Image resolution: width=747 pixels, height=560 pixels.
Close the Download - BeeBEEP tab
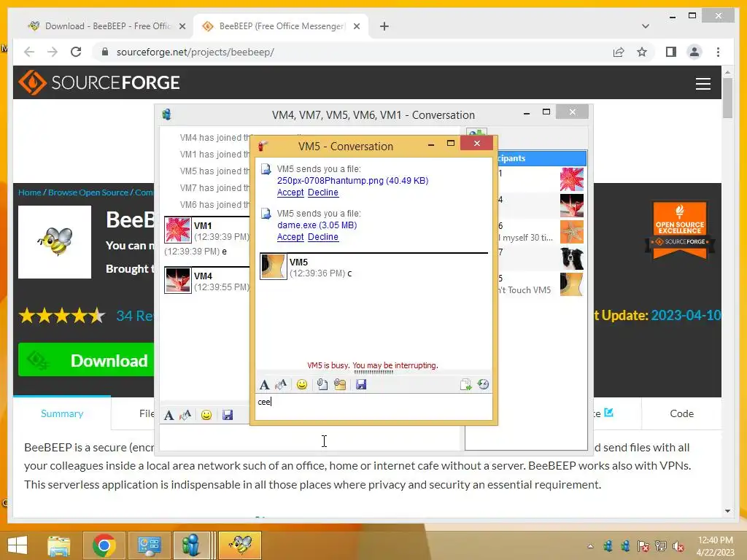[x=182, y=26]
